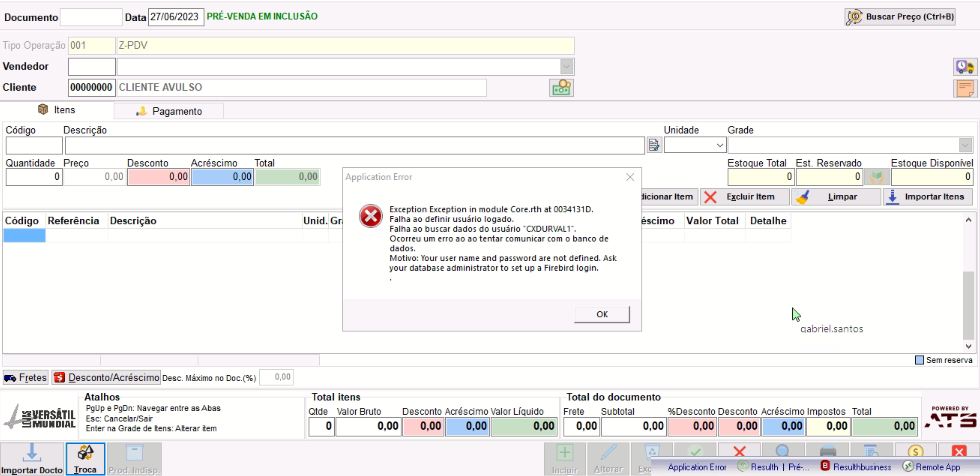980x476 pixels.
Task: Click the product search icon next to Descrição
Action: (654, 145)
